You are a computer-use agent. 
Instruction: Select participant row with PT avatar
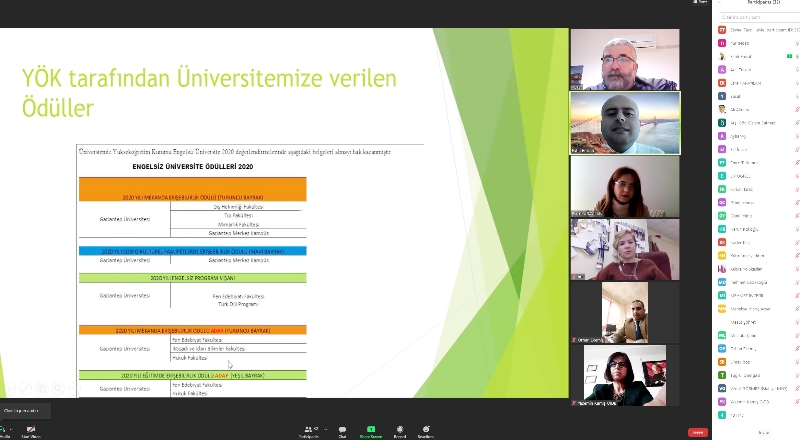click(759, 163)
